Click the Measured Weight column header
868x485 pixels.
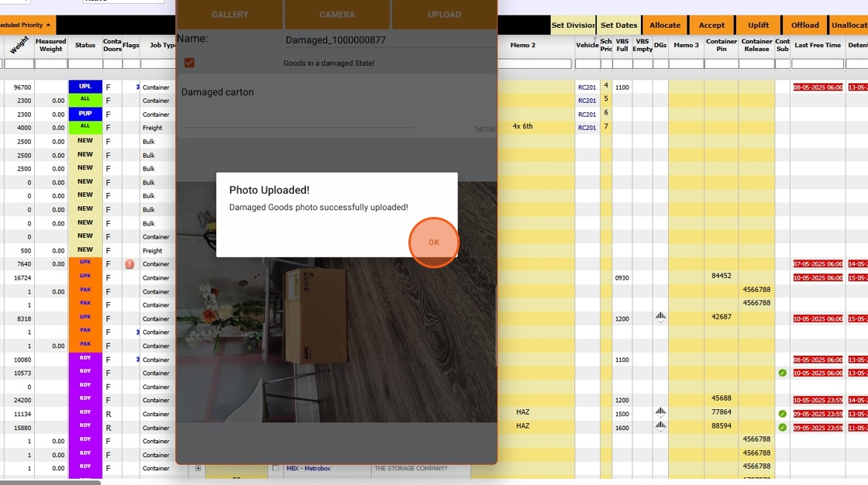pos(50,45)
